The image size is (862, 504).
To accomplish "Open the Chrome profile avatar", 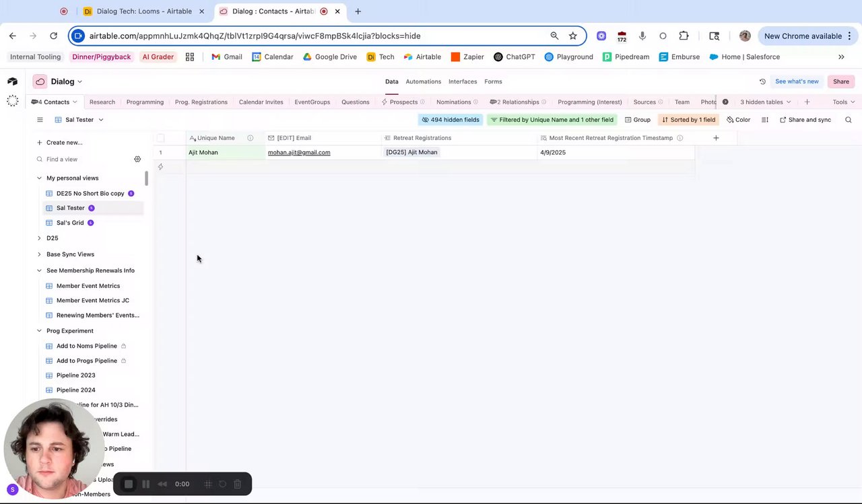I will click(x=745, y=36).
